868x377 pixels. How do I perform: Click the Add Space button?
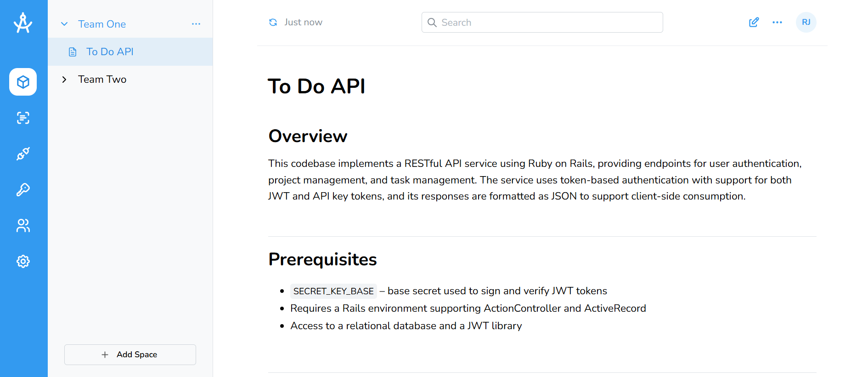pos(130,354)
